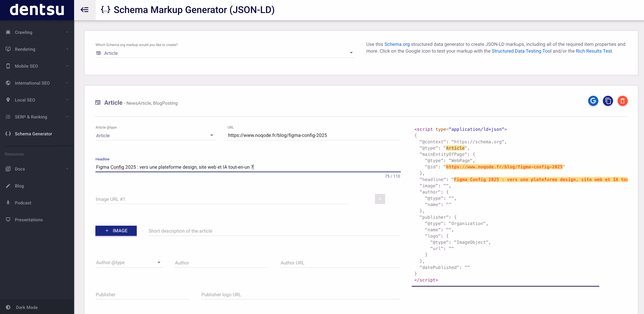This screenshot has width=644, height=314.
Task: Open the Blog menu item
Action: [19, 186]
